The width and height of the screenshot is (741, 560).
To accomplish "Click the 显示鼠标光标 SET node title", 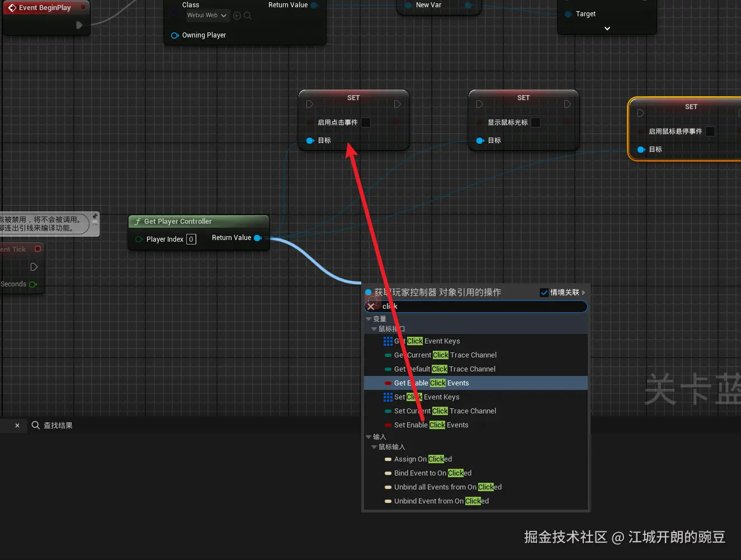I will point(523,98).
